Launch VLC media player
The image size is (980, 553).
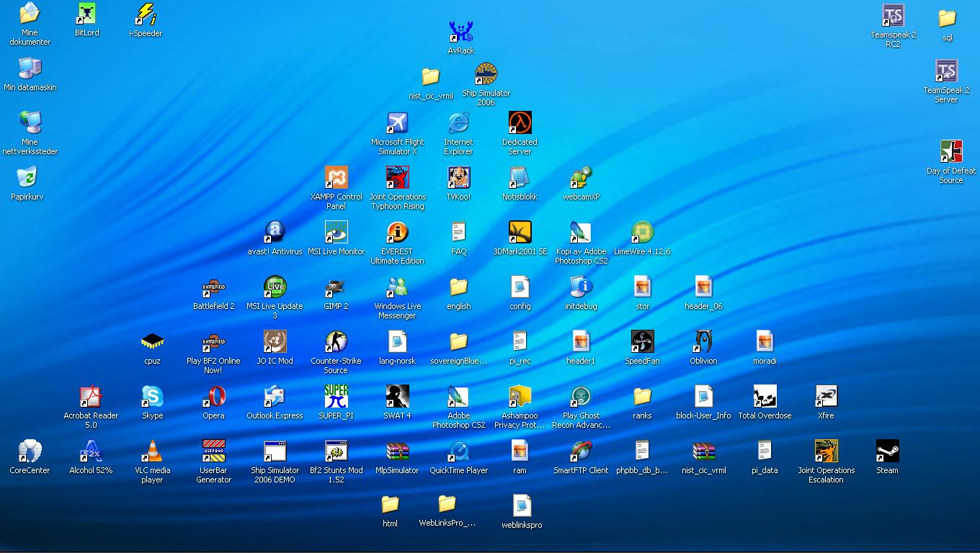click(x=152, y=451)
